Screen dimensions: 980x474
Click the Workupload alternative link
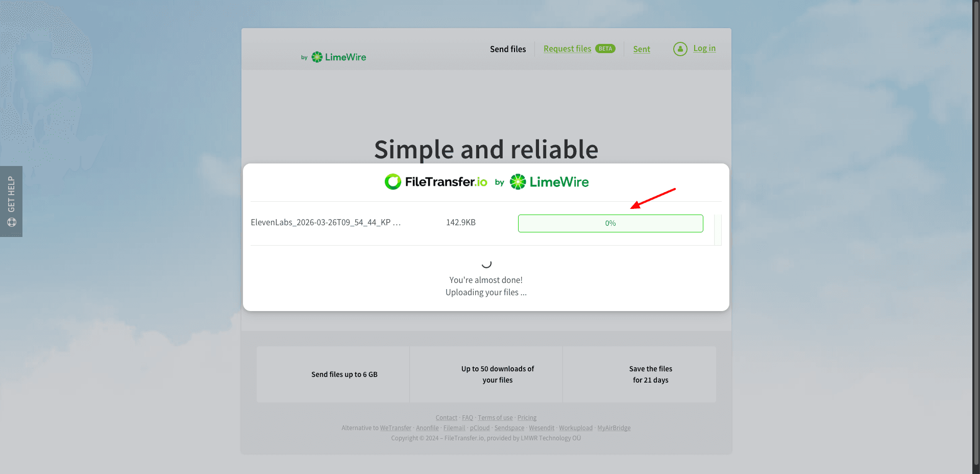tap(576, 428)
